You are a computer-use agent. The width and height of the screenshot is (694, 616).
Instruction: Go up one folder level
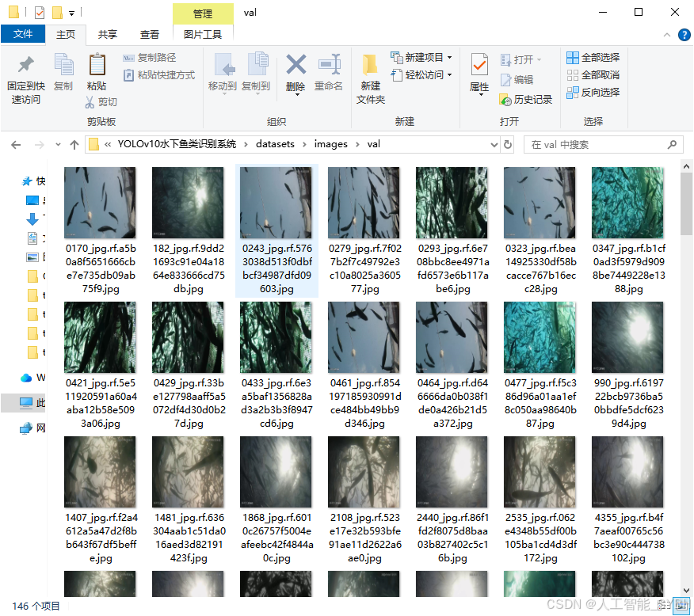pyautogui.click(x=74, y=145)
